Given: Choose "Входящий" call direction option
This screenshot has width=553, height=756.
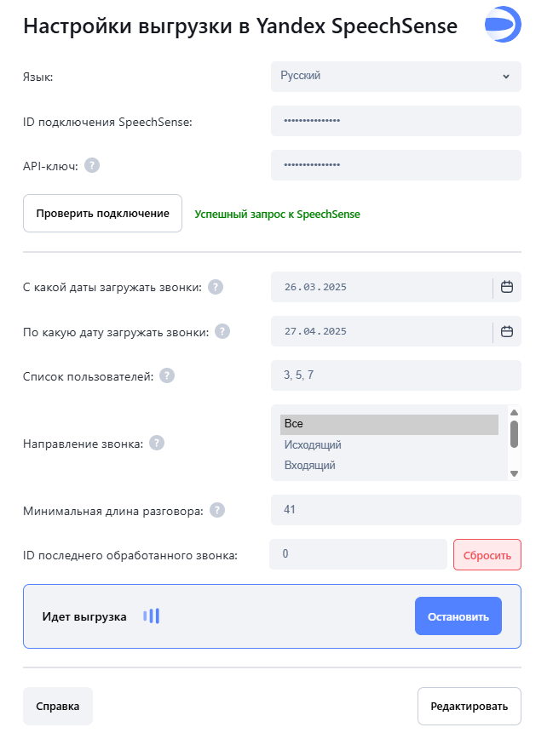Looking at the screenshot, I should [389, 466].
